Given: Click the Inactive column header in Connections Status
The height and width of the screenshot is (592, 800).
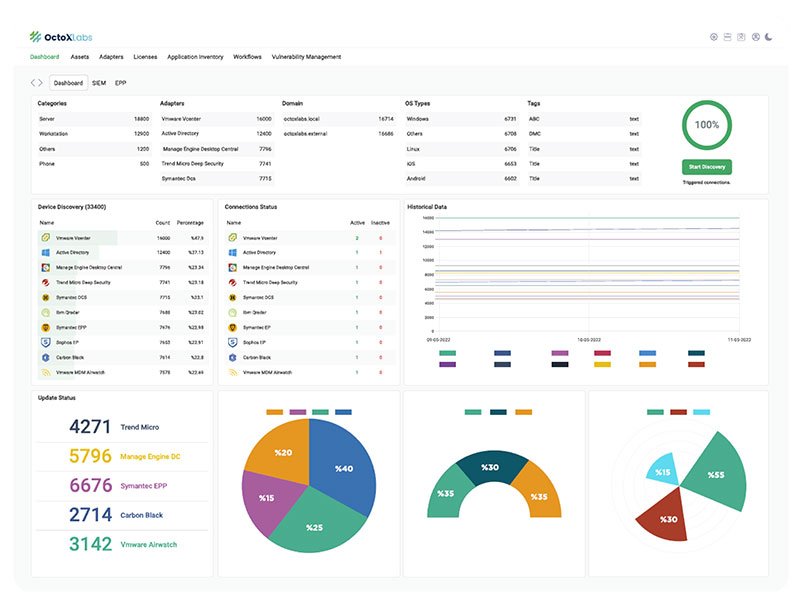Looking at the screenshot, I should [380, 223].
